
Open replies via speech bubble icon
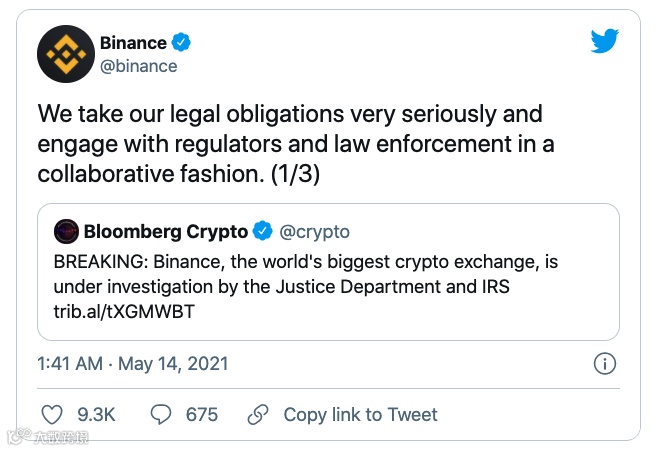[x=161, y=414]
